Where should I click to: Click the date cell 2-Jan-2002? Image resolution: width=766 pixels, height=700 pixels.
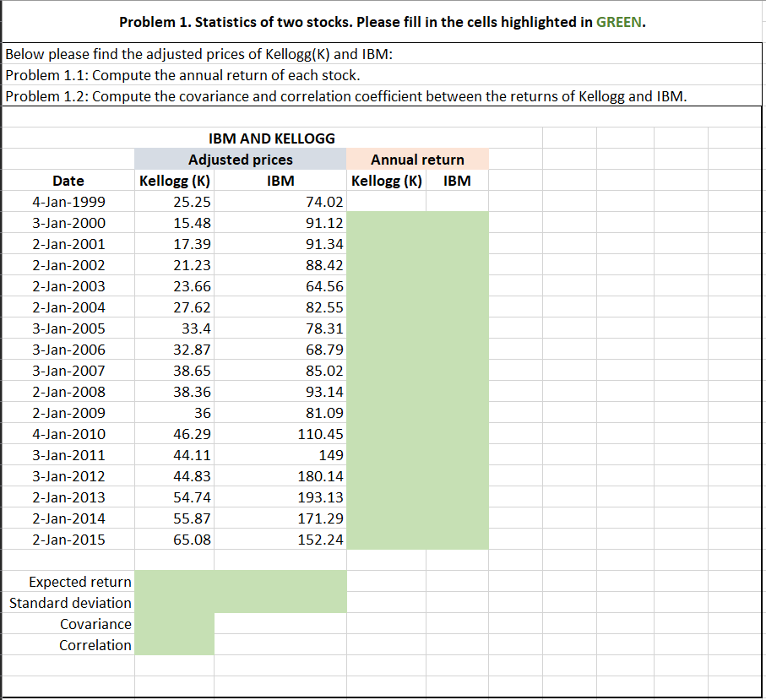(68, 265)
